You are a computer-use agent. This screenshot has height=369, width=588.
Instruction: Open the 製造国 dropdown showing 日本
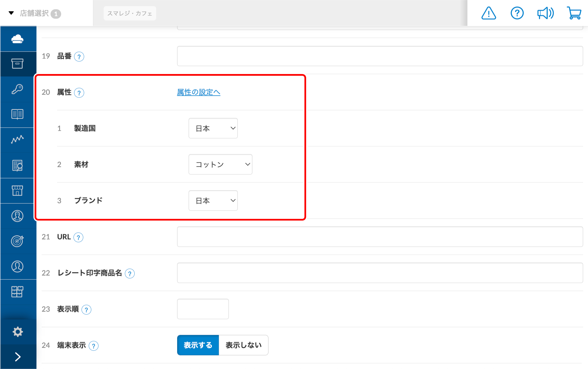pyautogui.click(x=213, y=128)
